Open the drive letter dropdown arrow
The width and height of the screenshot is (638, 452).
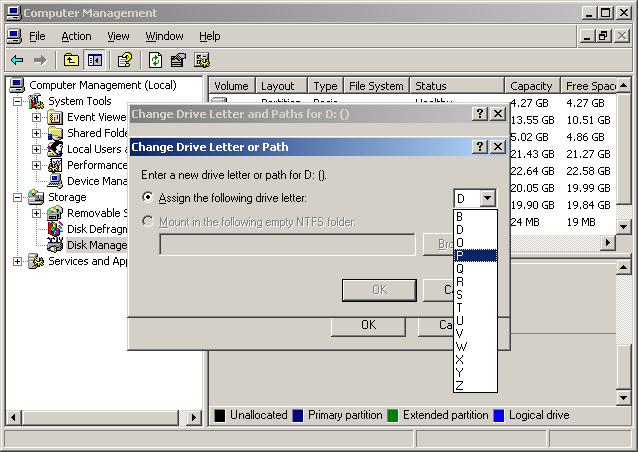(487, 199)
